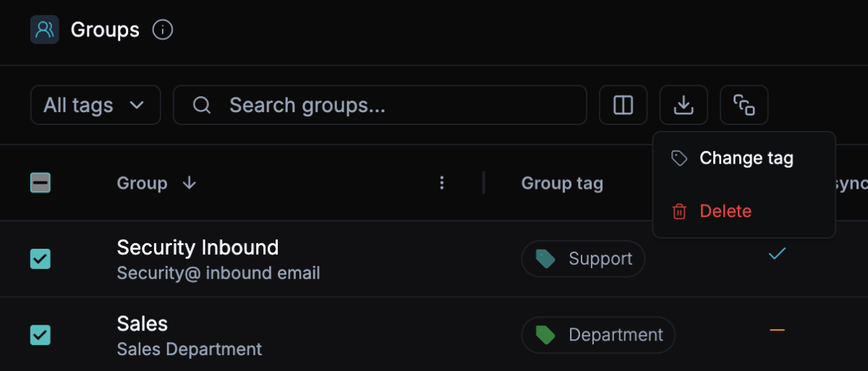The image size is (868, 371).
Task: Focus the Search groups input field
Action: (x=398, y=106)
